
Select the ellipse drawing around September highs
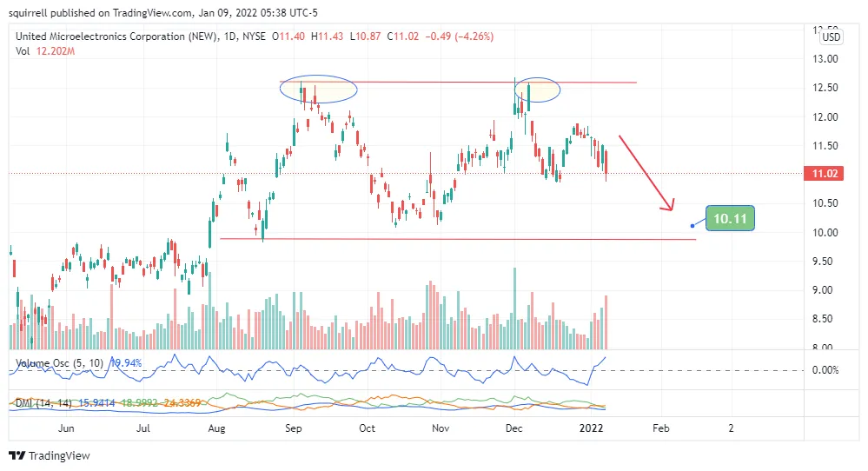point(318,89)
